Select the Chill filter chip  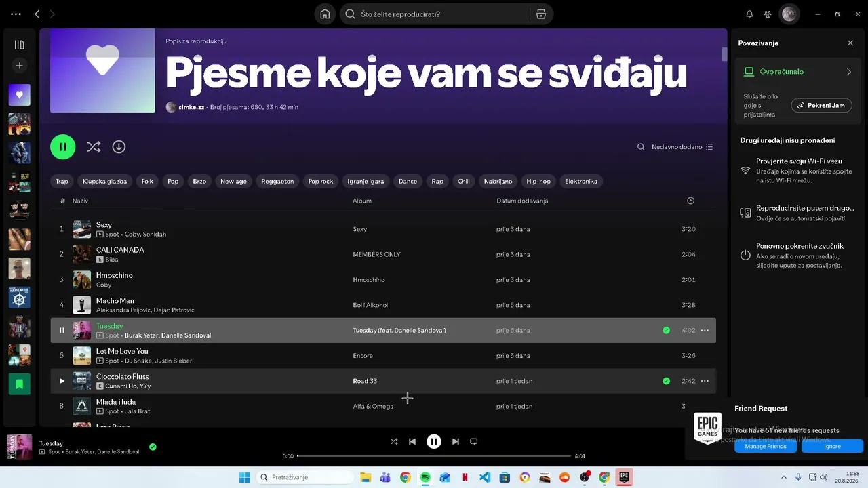464,182
